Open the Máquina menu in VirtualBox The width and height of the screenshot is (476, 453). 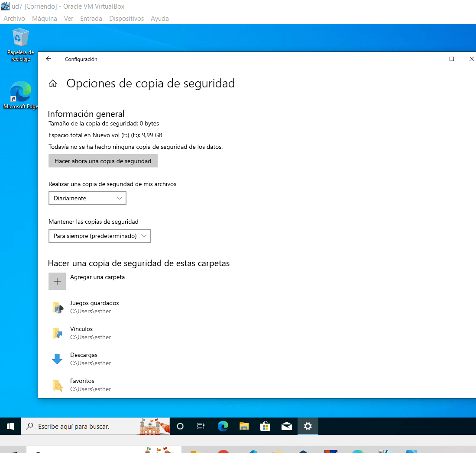click(44, 19)
